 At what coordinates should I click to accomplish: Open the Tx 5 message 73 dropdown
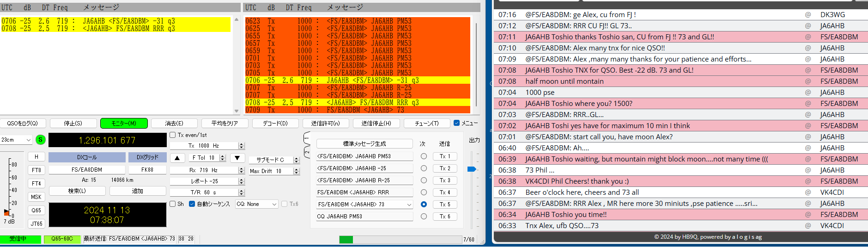pyautogui.click(x=409, y=205)
